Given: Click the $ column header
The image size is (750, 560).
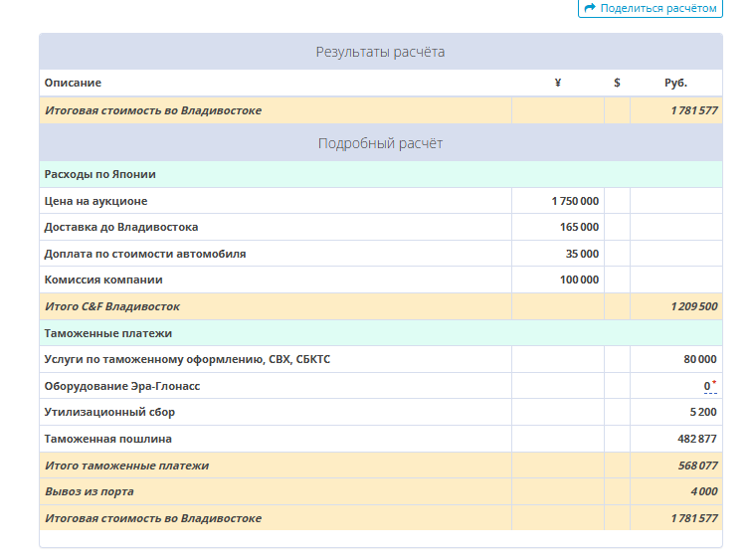Looking at the screenshot, I should (617, 83).
